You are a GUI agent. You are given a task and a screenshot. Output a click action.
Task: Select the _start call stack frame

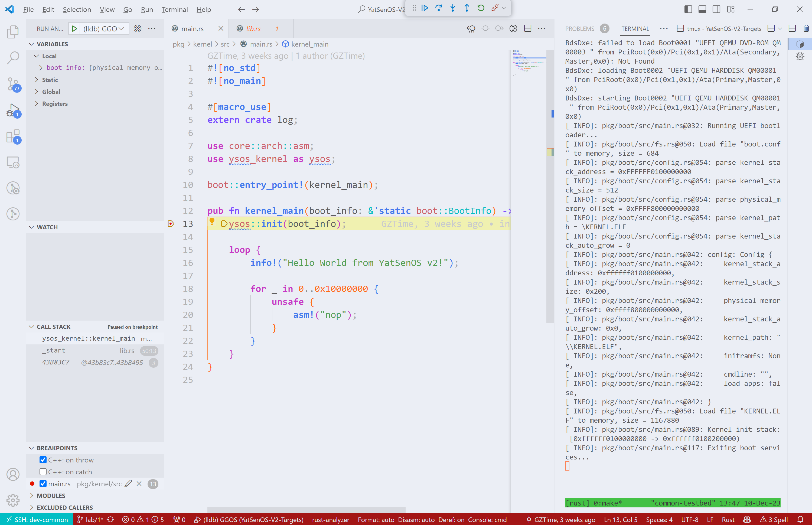[x=95, y=350]
